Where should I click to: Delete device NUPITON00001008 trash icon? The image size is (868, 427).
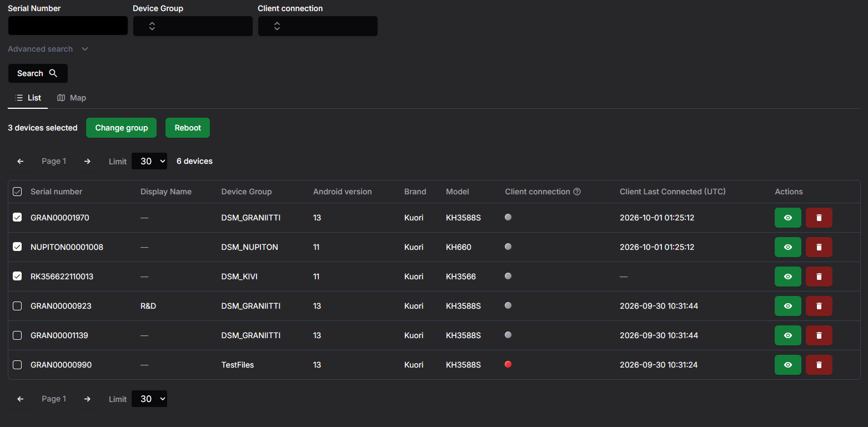point(819,247)
